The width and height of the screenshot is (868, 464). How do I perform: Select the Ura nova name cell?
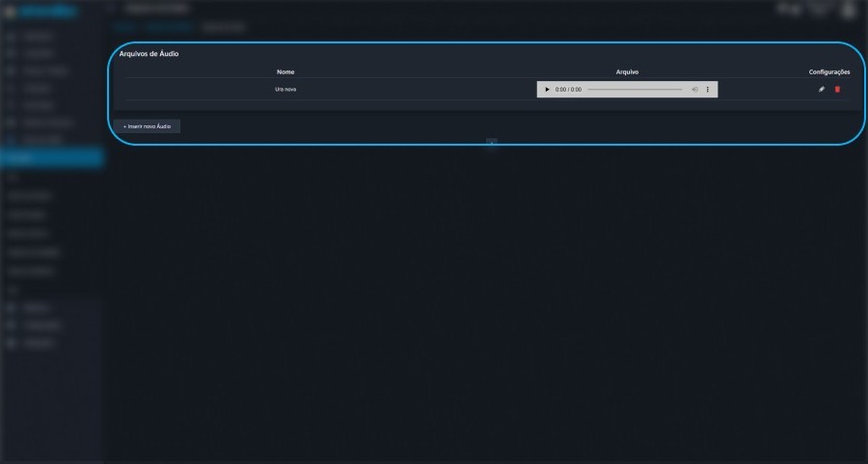pyautogui.click(x=285, y=89)
